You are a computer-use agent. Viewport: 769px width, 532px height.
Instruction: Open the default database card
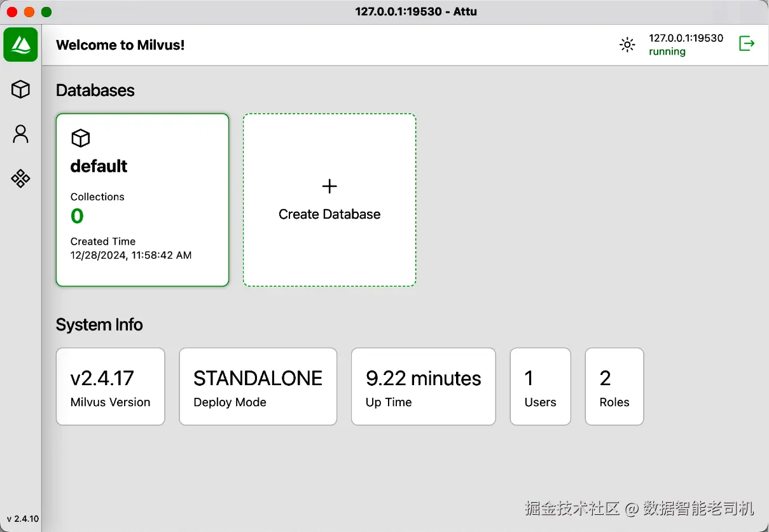142,200
